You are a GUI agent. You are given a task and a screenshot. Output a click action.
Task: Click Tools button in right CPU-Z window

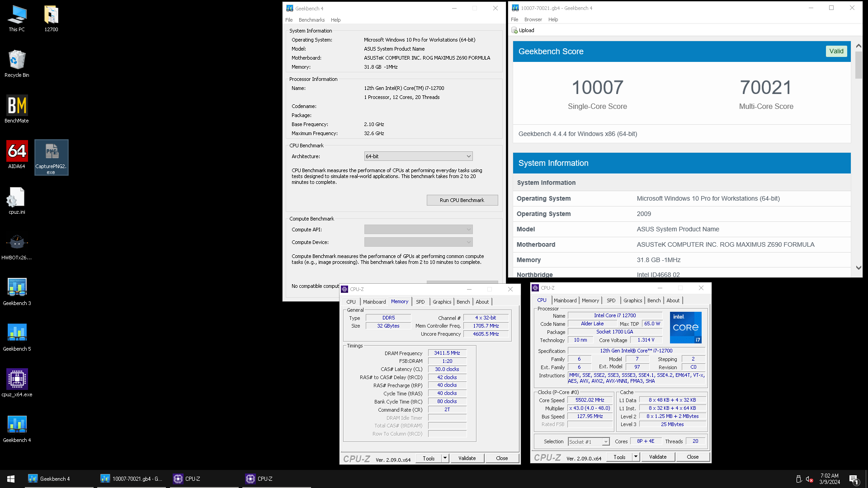(x=619, y=457)
